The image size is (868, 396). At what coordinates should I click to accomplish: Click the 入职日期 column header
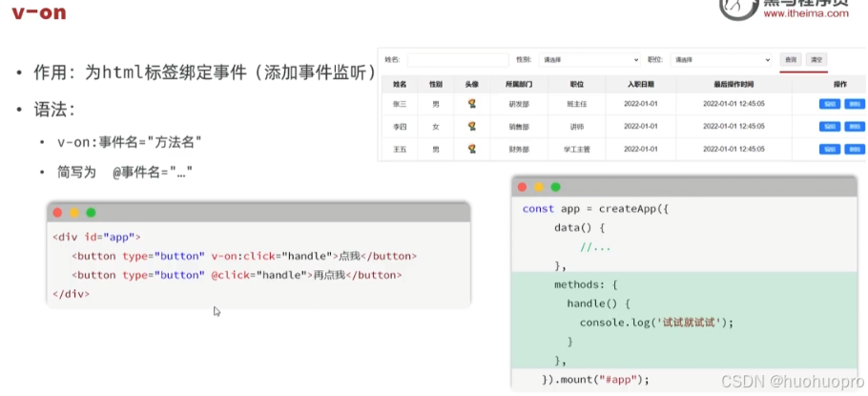[x=640, y=84]
